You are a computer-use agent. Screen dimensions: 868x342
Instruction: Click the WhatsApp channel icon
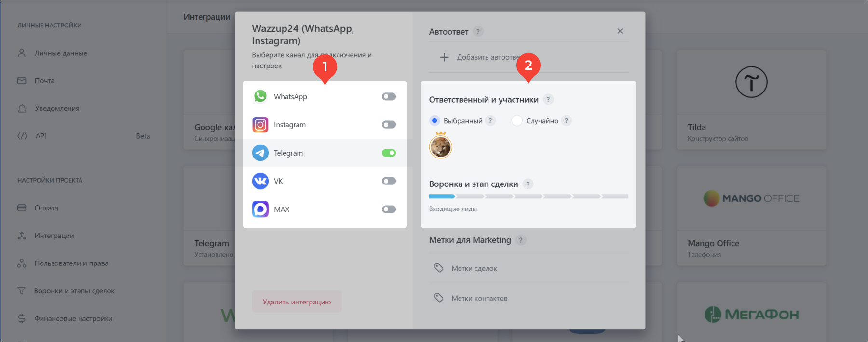pyautogui.click(x=260, y=96)
